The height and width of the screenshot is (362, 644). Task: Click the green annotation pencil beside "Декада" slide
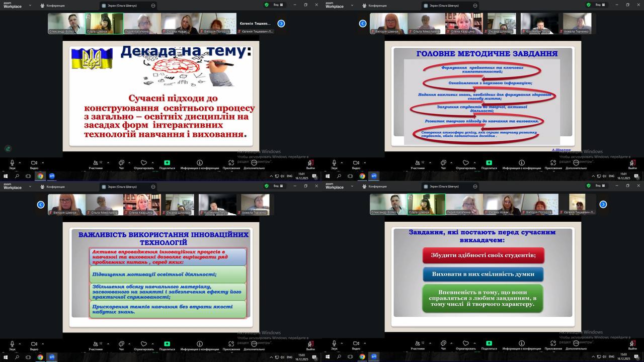[x=8, y=148]
